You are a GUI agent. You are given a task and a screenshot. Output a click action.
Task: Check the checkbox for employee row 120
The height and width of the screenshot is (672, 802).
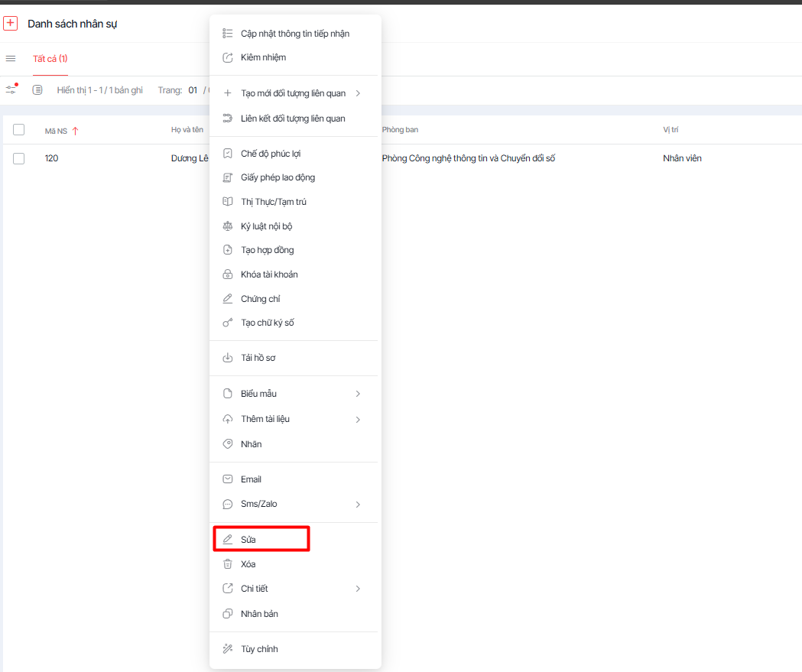click(x=19, y=158)
